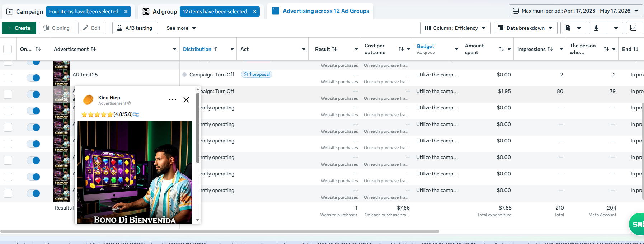Sort by End column

[636, 49]
